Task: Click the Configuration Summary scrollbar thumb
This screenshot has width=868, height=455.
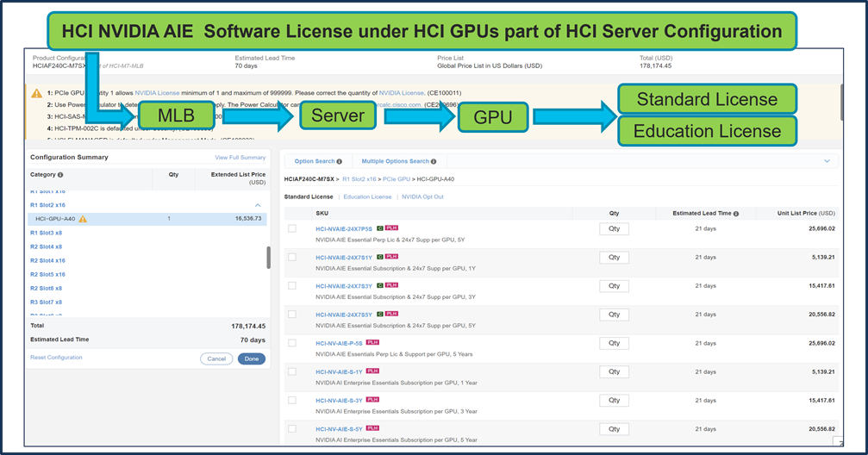Action: (269, 257)
